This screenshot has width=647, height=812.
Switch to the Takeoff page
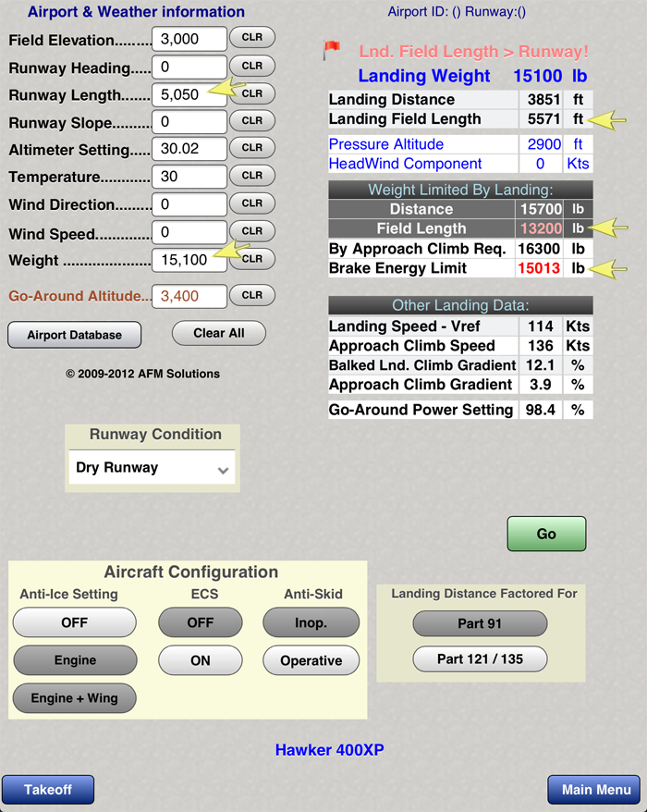48,790
